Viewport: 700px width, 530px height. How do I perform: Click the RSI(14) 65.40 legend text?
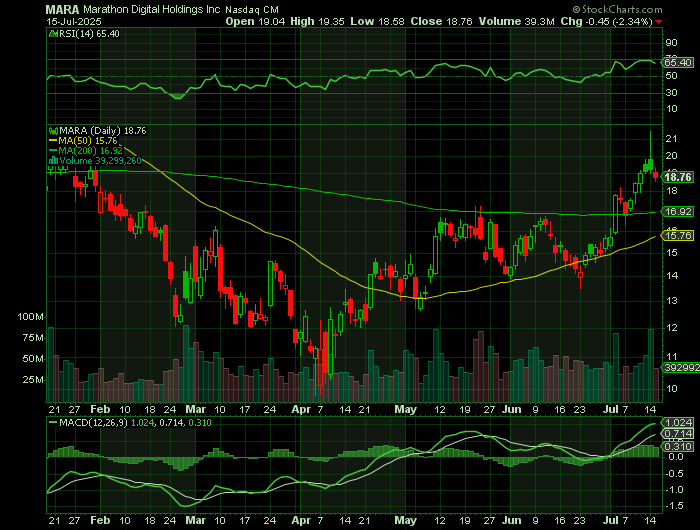[x=89, y=33]
